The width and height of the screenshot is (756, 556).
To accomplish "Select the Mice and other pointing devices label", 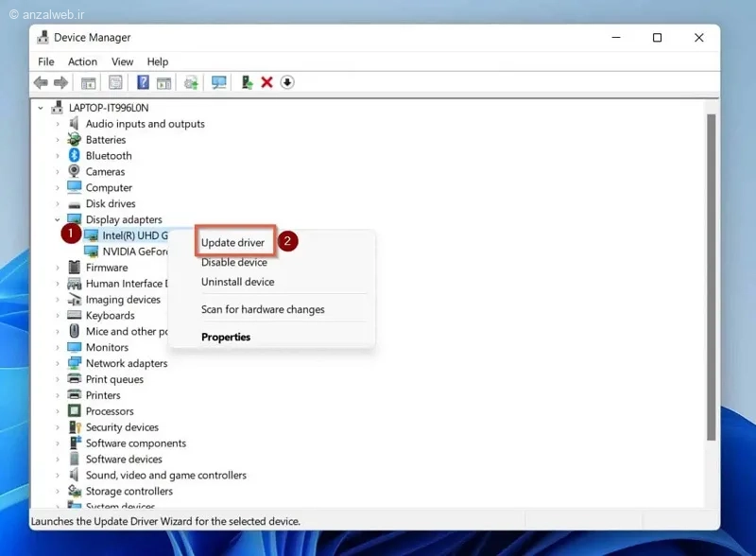I will (127, 331).
